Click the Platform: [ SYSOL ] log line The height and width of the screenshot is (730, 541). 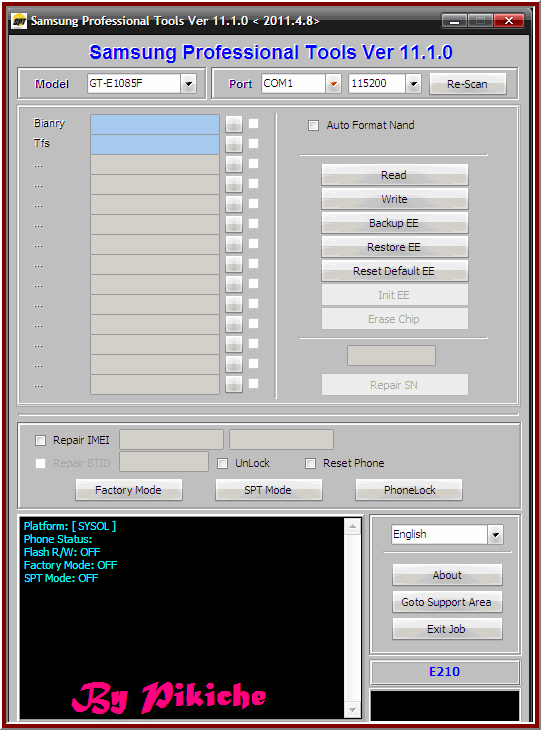pos(70,526)
